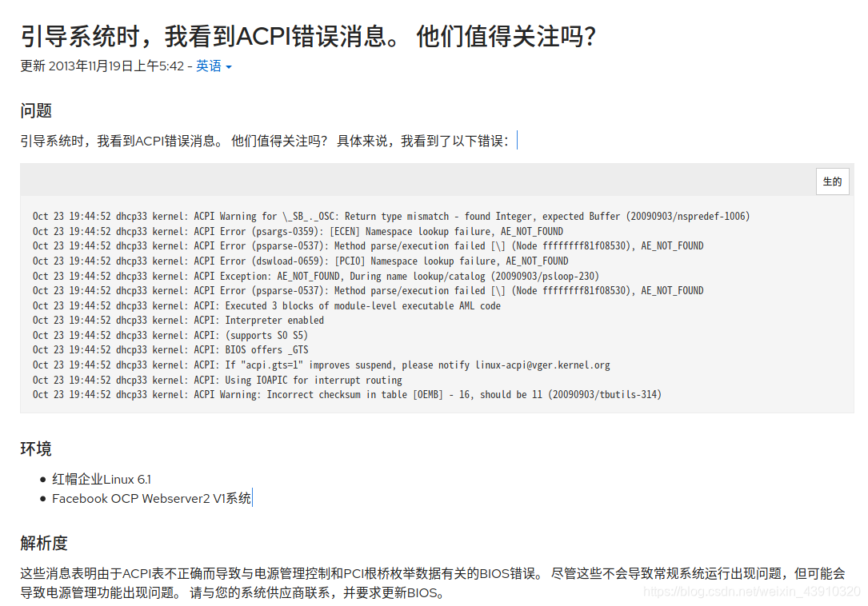This screenshot has width=868, height=606.
Task: Open the 英语 language dropdown
Action: [x=214, y=66]
